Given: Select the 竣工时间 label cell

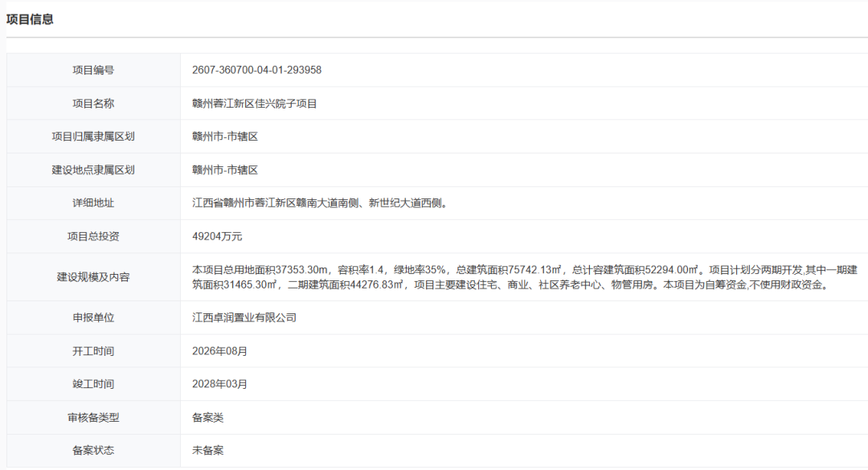Looking at the screenshot, I should click(93, 384).
